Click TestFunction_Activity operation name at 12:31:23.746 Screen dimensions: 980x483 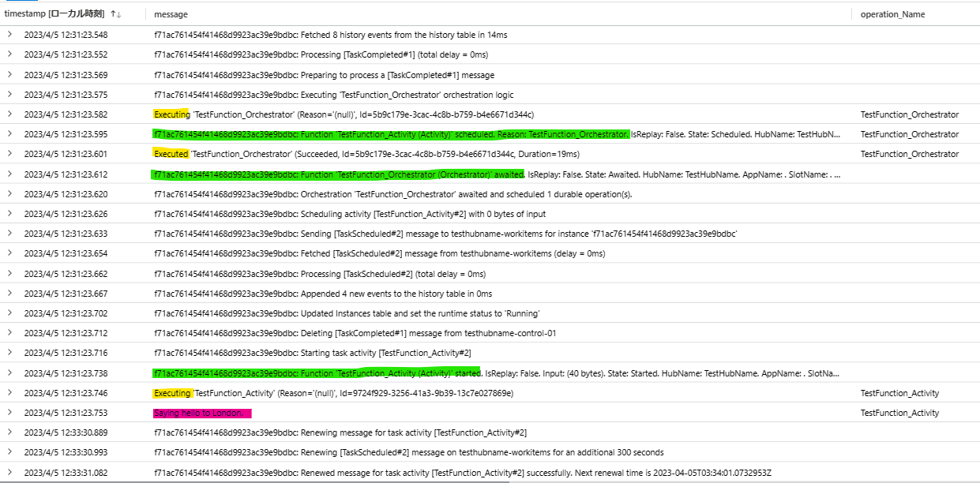(x=899, y=393)
